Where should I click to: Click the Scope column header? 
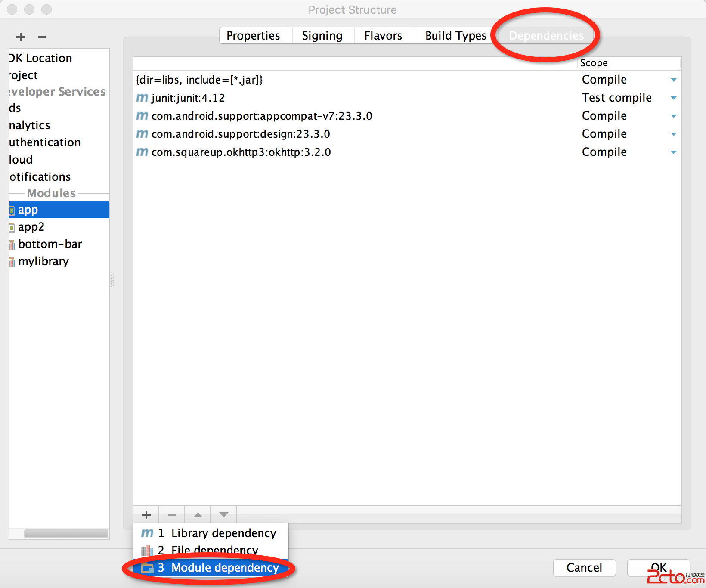(x=629, y=63)
